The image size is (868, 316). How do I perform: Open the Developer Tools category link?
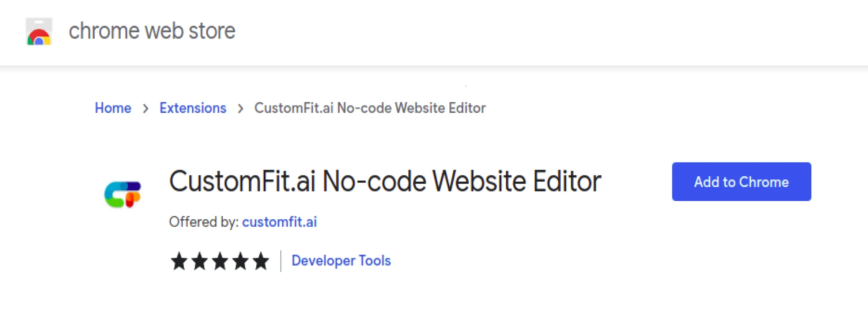point(341,261)
